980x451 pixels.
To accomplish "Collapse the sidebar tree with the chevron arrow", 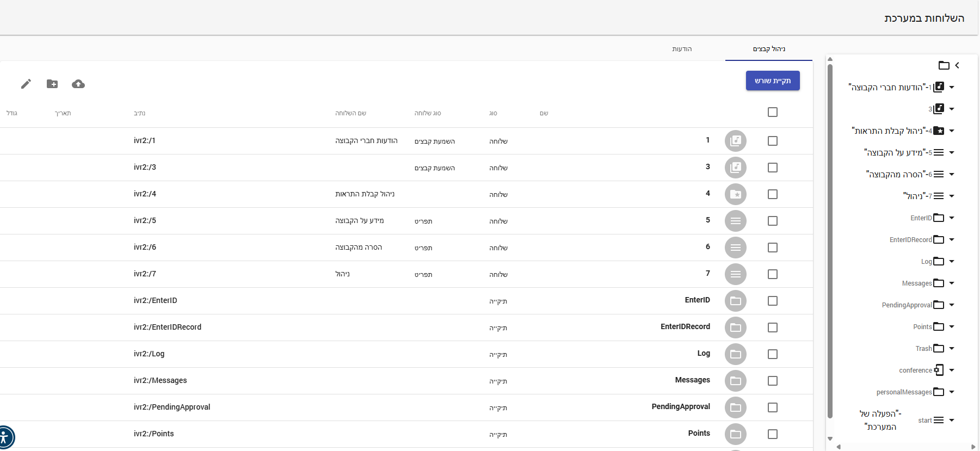I will pos(957,65).
